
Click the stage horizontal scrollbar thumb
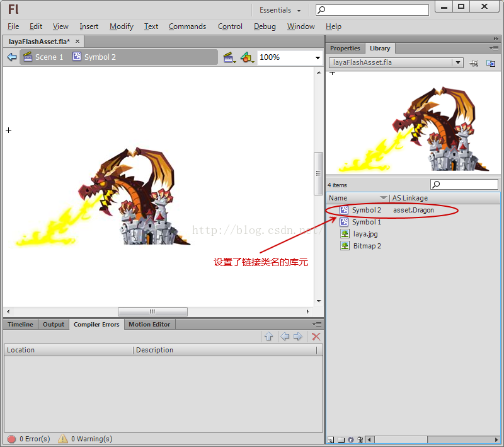152,311
